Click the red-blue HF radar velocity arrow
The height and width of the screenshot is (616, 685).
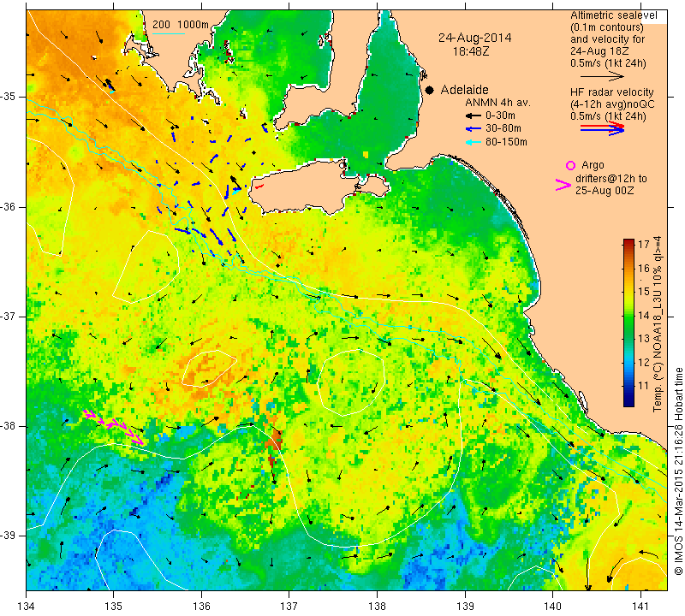click(x=602, y=128)
